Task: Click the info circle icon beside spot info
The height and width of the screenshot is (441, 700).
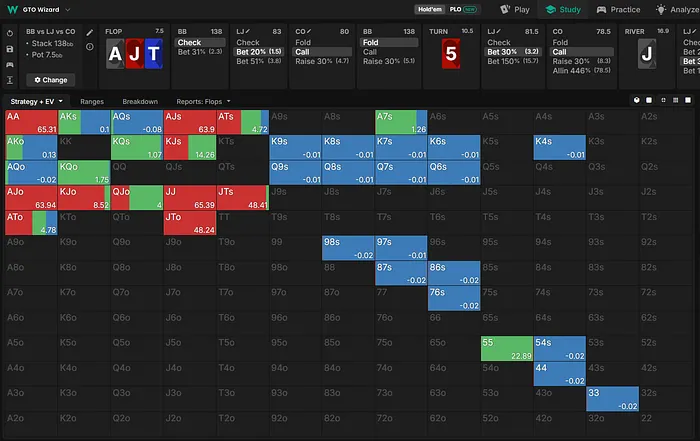Action: click(x=90, y=46)
